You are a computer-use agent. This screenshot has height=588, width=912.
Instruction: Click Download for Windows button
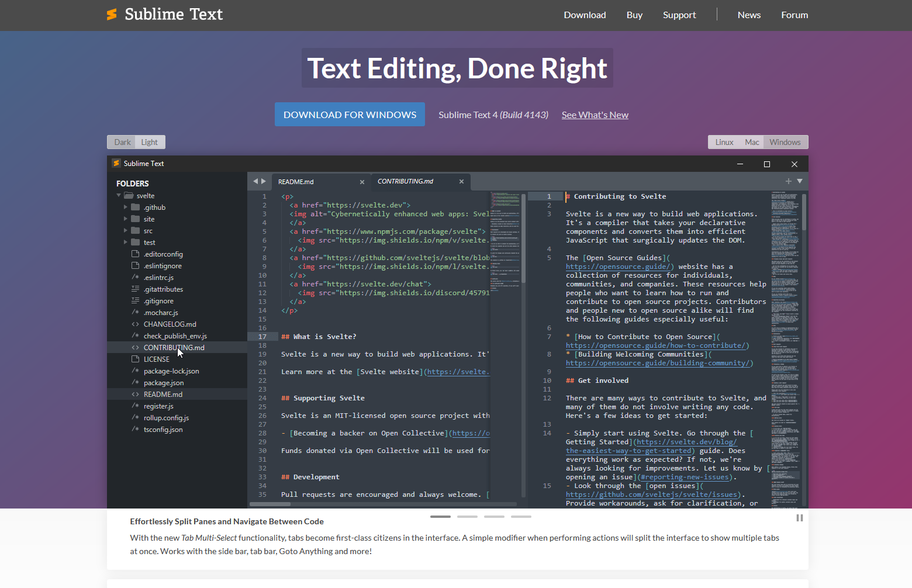click(x=350, y=115)
